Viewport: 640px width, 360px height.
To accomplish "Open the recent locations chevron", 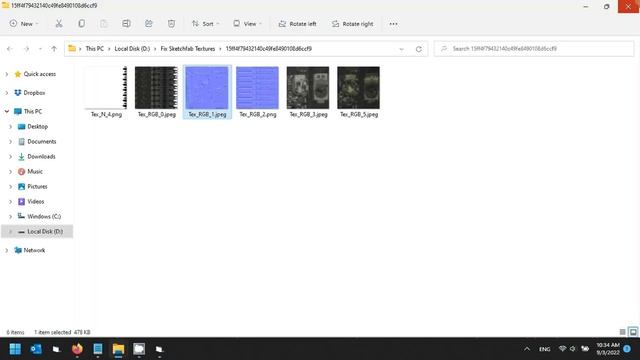I will click(x=40, y=49).
